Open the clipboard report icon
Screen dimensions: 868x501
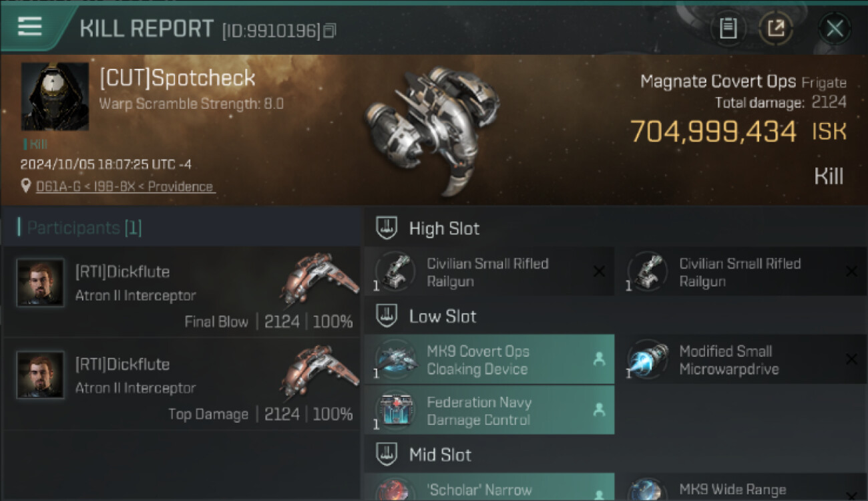(x=728, y=29)
